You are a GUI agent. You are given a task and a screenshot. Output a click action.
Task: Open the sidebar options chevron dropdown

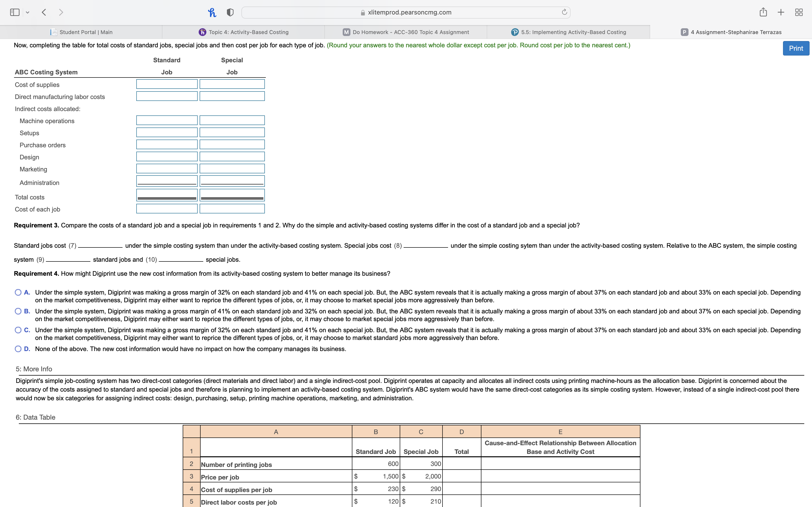pyautogui.click(x=28, y=12)
